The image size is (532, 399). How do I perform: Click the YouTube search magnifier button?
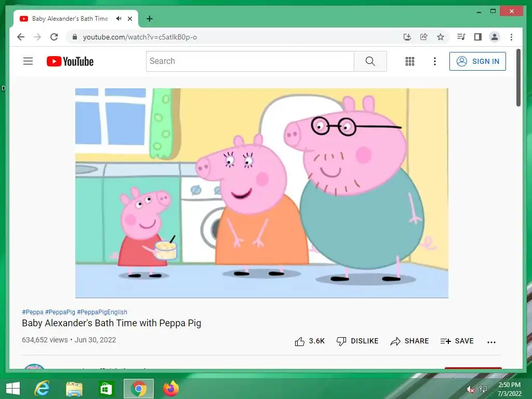(370, 61)
